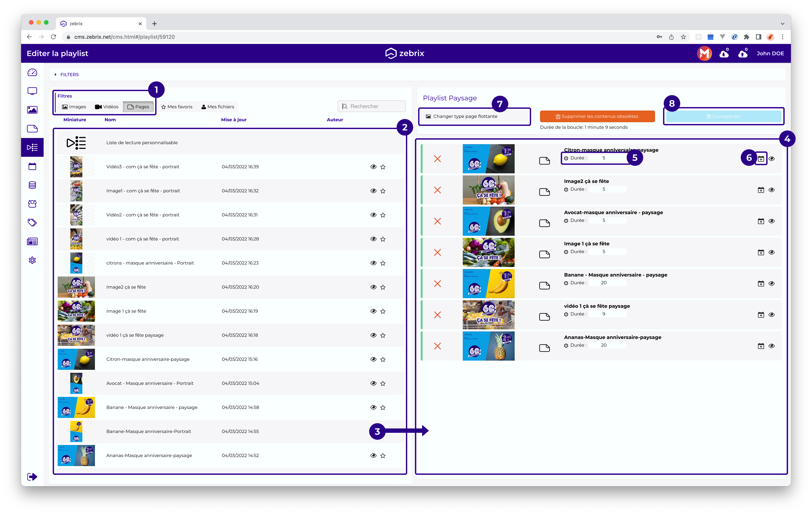Mark Image2 çà se fête as favorite

click(x=383, y=287)
